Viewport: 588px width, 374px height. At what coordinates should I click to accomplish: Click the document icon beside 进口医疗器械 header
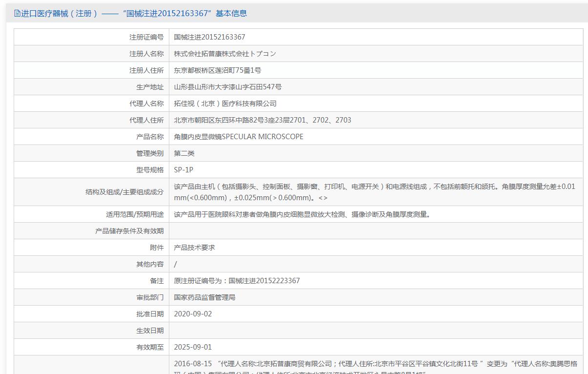coord(17,14)
